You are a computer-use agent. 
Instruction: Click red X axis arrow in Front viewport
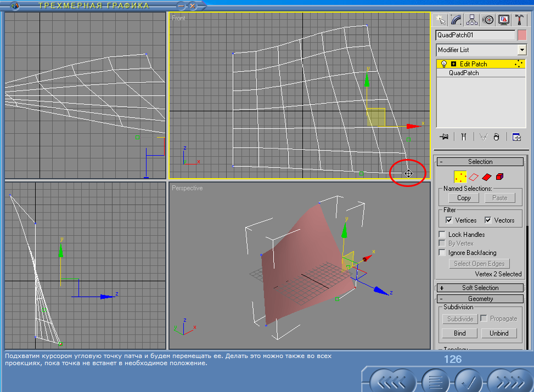pyautogui.click(x=414, y=126)
